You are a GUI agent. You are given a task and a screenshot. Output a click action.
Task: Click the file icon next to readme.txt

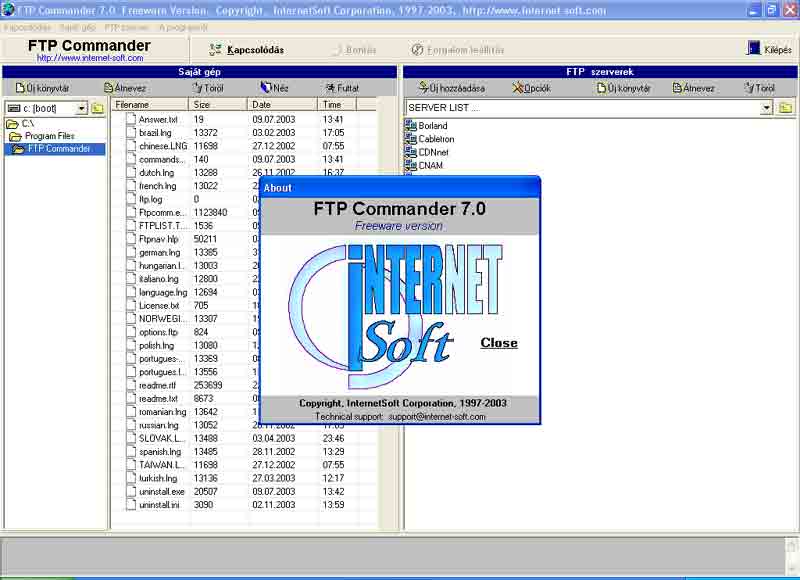click(x=131, y=398)
